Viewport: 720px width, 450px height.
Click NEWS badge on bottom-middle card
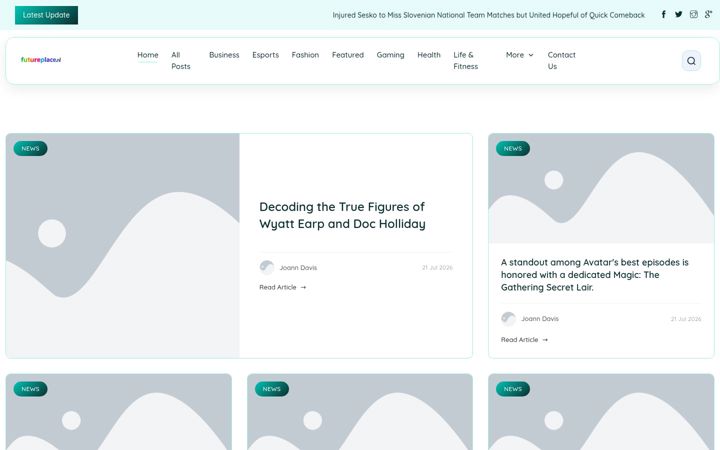272,389
